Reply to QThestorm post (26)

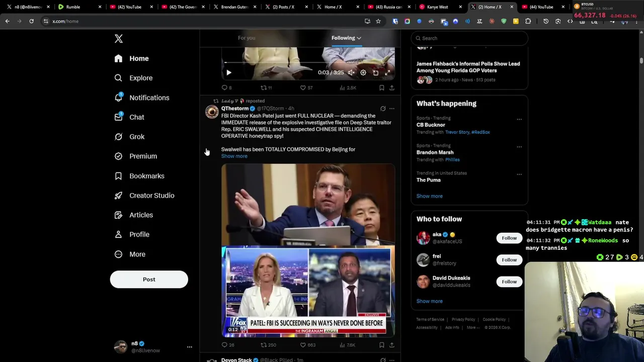[228, 345]
